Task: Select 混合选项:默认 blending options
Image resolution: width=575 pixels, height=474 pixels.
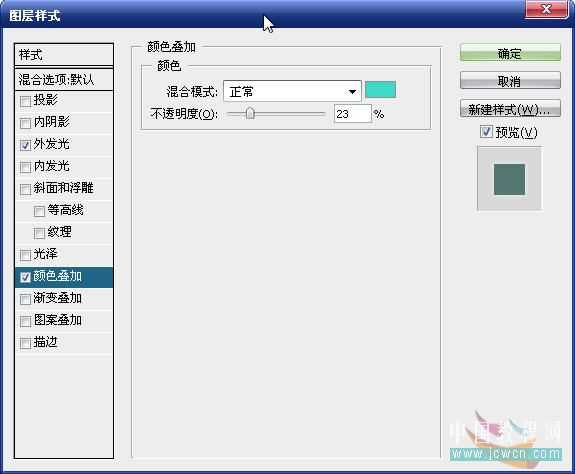Action: pos(64,79)
